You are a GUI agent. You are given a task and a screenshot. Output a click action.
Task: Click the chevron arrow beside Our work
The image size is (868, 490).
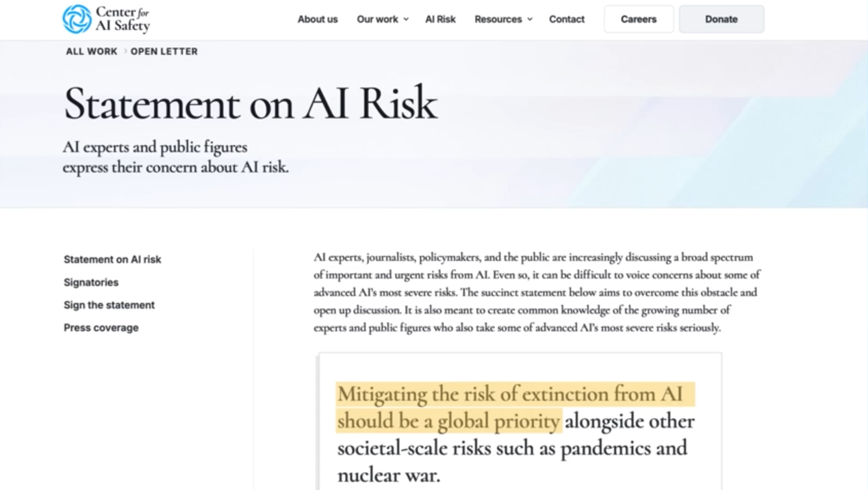point(406,19)
